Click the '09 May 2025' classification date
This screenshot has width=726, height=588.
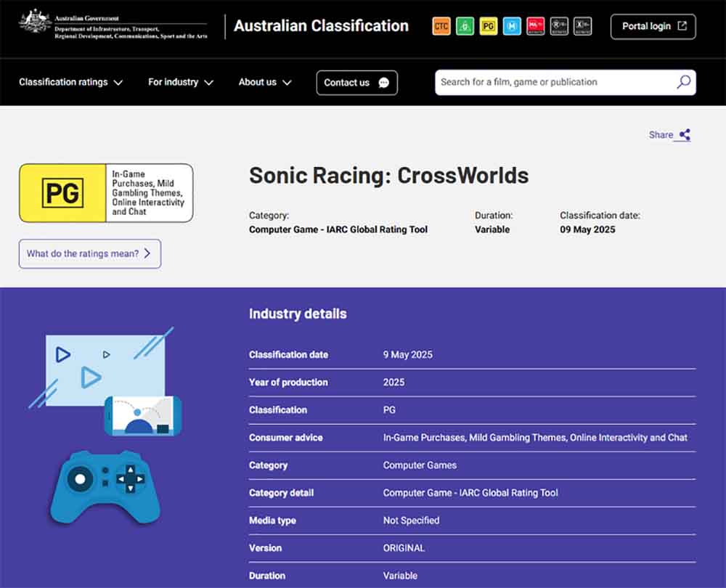point(587,229)
